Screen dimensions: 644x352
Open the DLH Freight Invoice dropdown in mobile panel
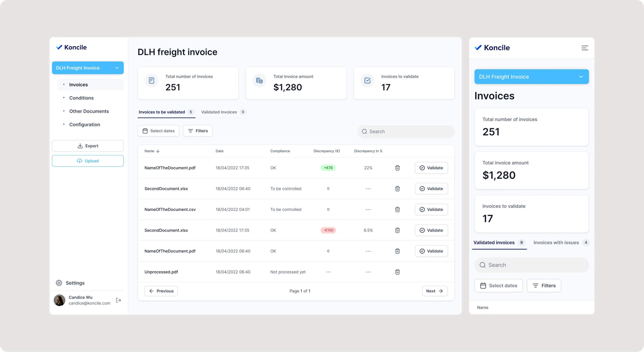click(x=532, y=77)
